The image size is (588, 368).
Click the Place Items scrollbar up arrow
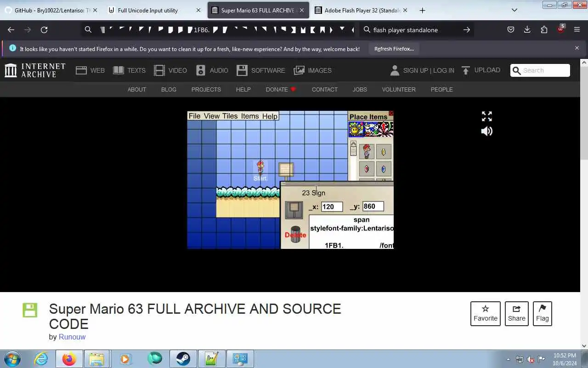[x=353, y=144]
